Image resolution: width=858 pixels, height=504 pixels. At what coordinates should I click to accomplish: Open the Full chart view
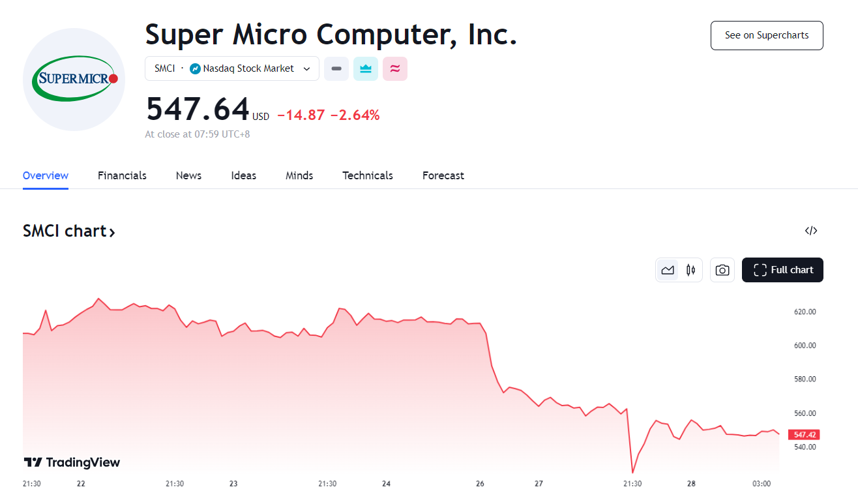tap(782, 270)
